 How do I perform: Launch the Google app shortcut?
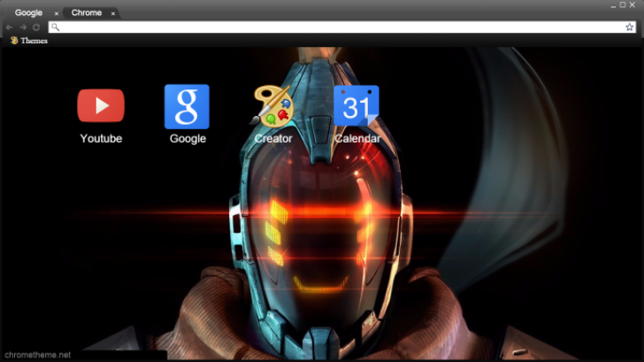187,107
